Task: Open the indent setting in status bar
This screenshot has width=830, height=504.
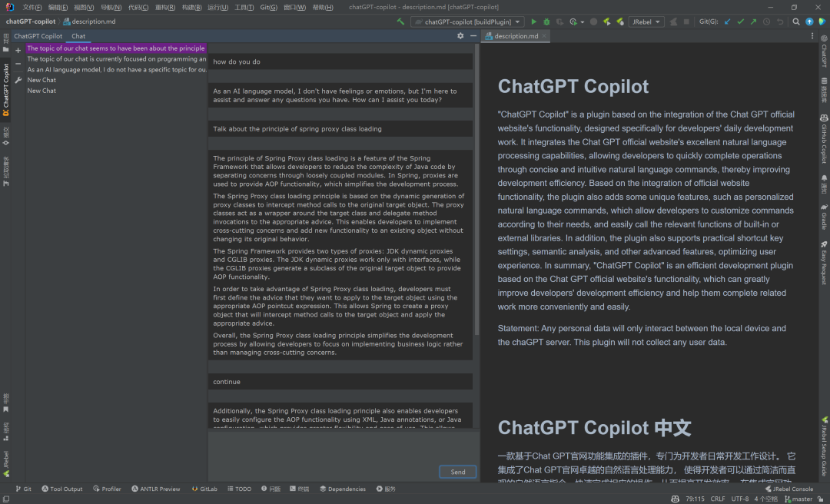Action: coord(766,499)
